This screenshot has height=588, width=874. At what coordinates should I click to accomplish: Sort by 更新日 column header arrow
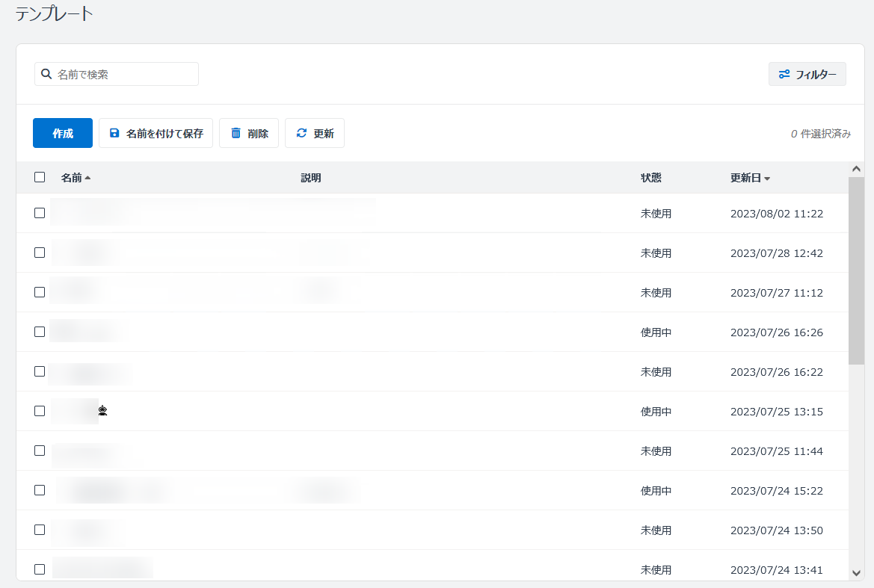[767, 179]
